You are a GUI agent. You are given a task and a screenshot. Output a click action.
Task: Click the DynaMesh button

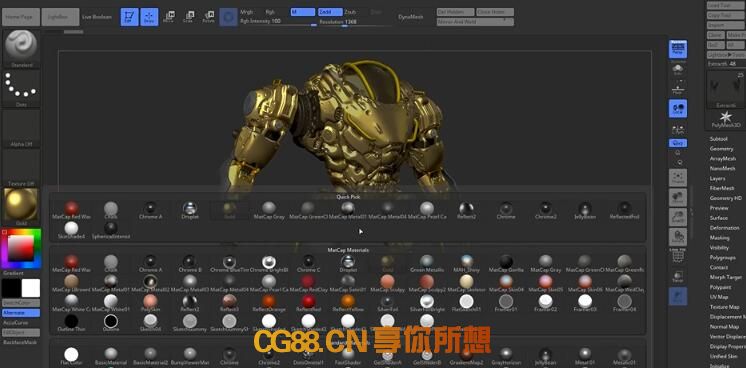click(x=410, y=17)
